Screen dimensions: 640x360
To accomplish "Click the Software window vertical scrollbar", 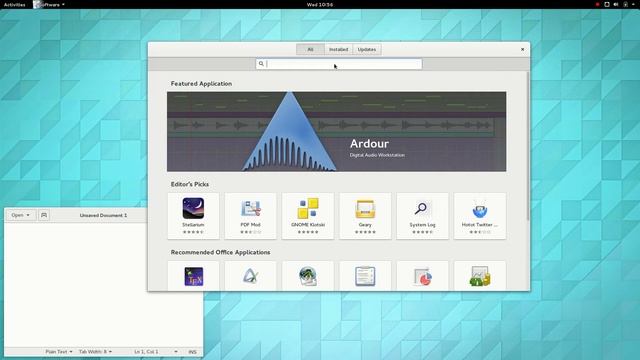I will pos(528,146).
